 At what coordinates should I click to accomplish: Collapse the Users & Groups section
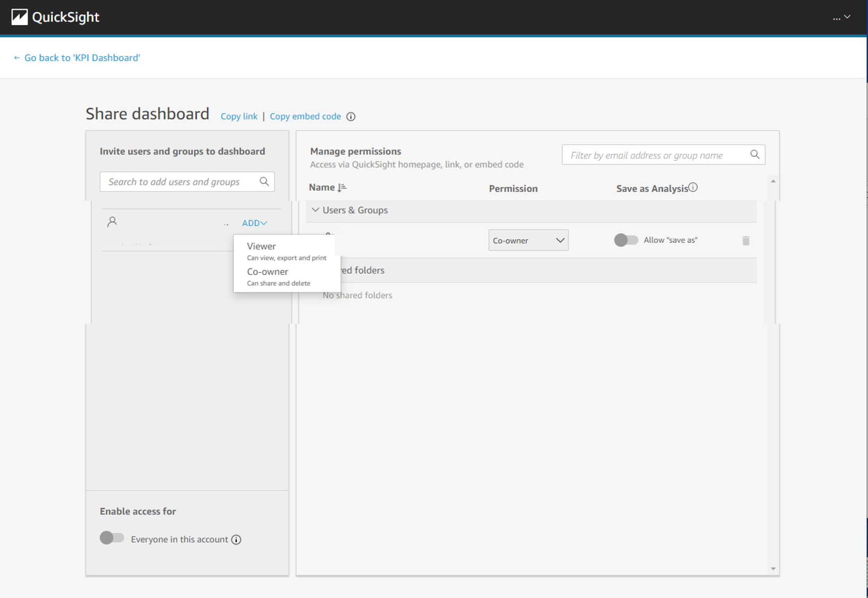tap(315, 210)
